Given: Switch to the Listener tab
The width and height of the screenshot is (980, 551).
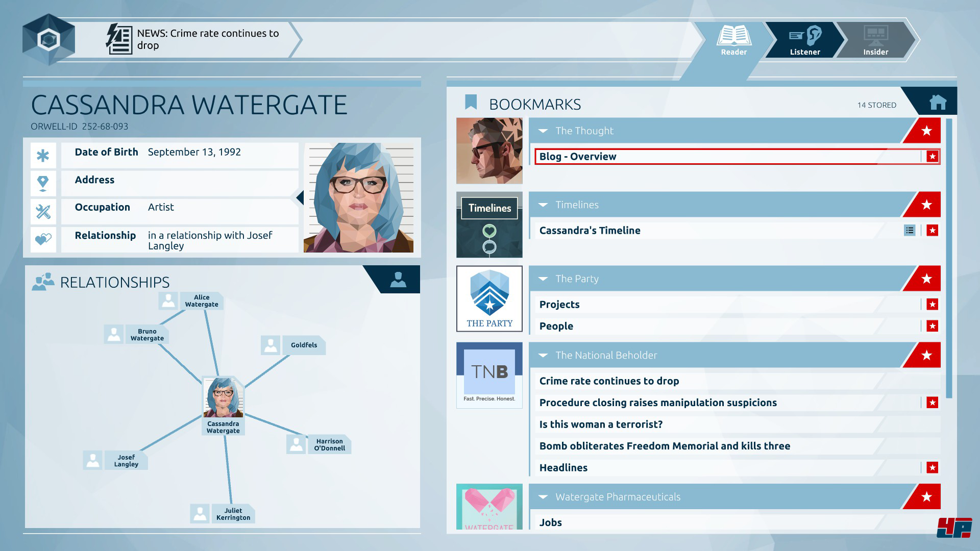Looking at the screenshot, I should click(804, 40).
